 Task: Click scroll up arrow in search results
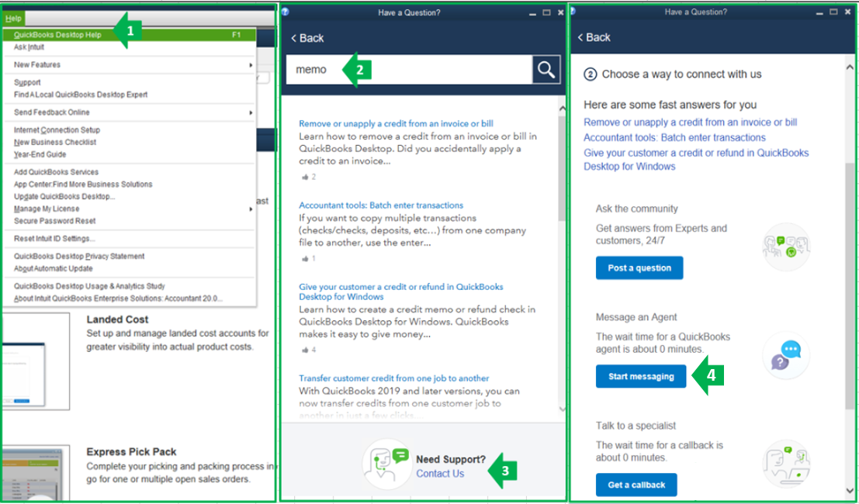coord(563,109)
